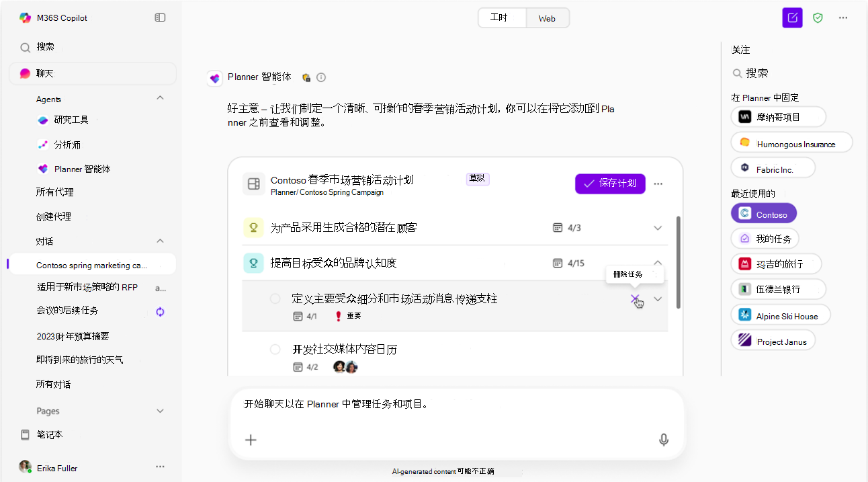The image size is (868, 482).
Task: Click trophy icon for 提高目标受众的品牌认知度
Action: (253, 263)
